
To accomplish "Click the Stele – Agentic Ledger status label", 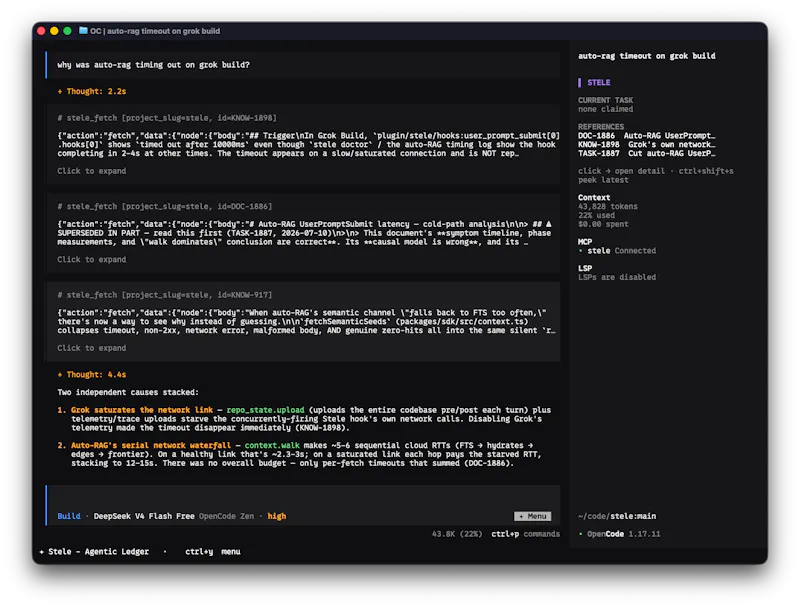I will coord(94,551).
